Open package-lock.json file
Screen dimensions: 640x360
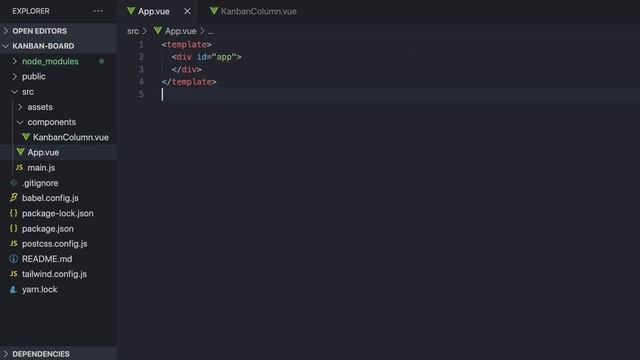[58, 213]
